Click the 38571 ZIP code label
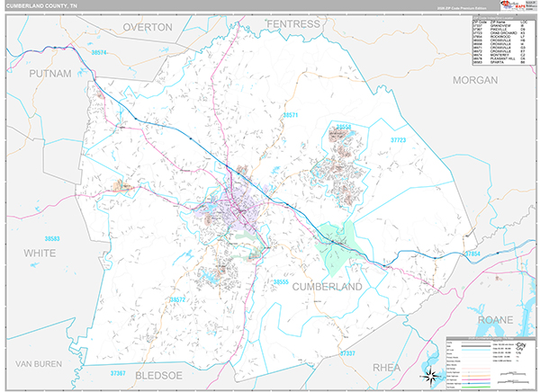This screenshot has width=540, height=392. pyautogui.click(x=290, y=115)
